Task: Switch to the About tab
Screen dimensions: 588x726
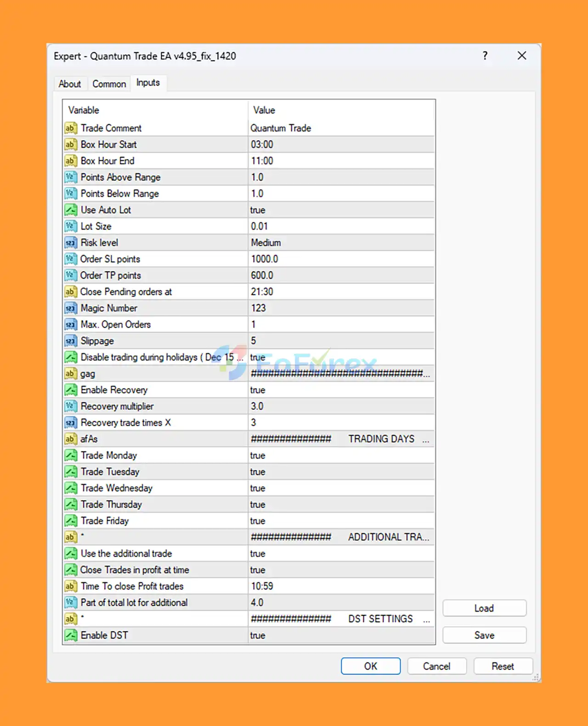Action: point(70,84)
